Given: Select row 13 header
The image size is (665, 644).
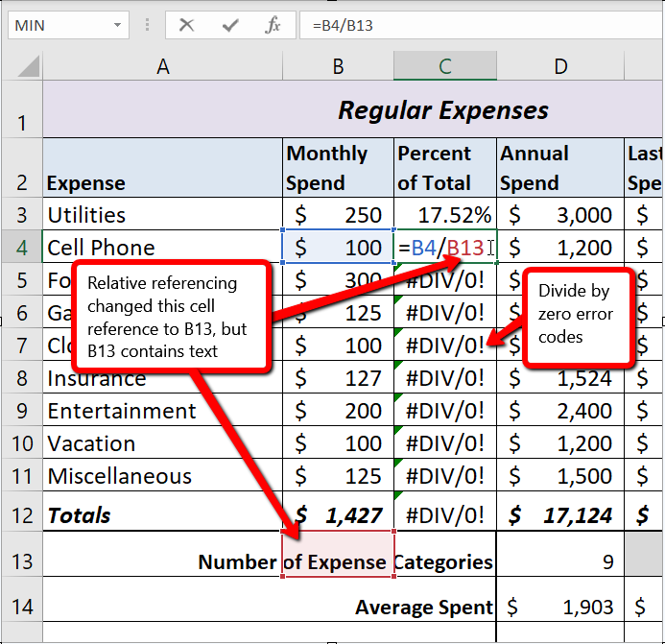Looking at the screenshot, I should point(22,554).
